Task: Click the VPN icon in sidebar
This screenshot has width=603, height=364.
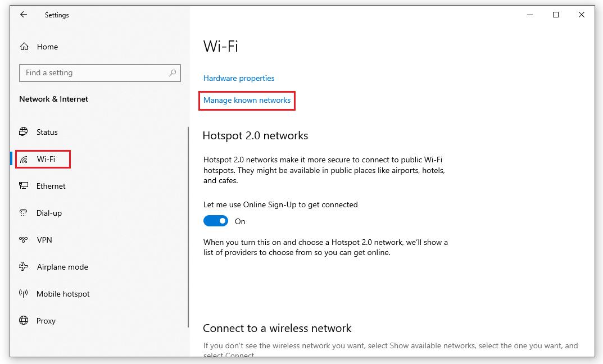Action: 24,239
